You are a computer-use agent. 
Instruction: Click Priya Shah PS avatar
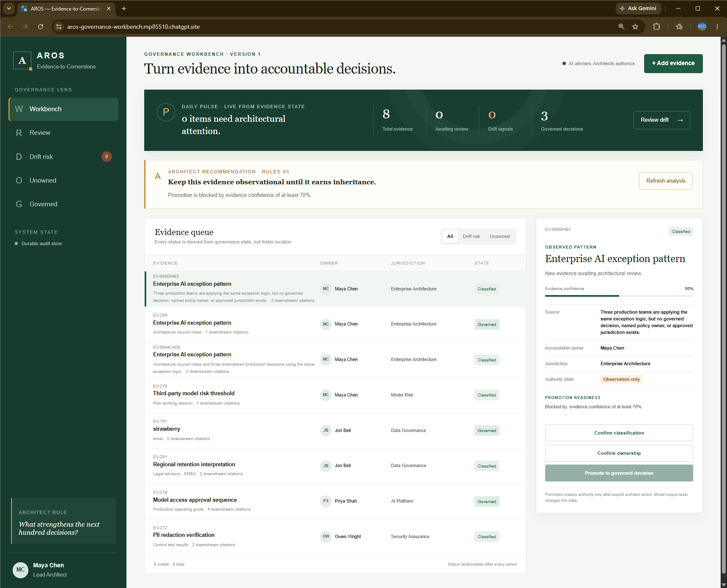tap(326, 501)
